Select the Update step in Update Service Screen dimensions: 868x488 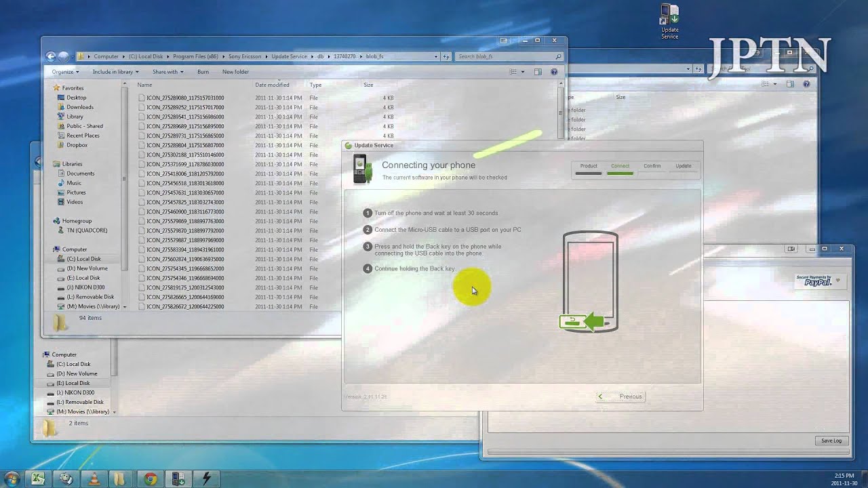pos(684,168)
